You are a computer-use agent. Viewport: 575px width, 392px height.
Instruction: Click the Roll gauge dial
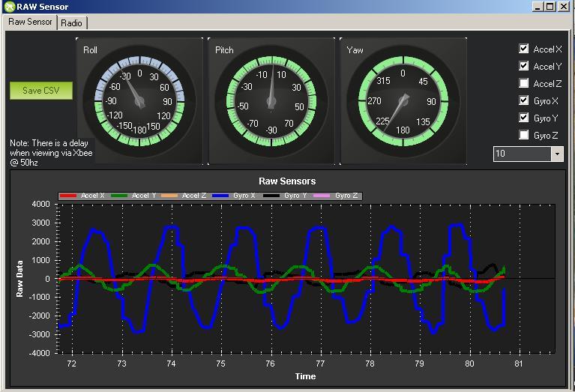click(139, 101)
